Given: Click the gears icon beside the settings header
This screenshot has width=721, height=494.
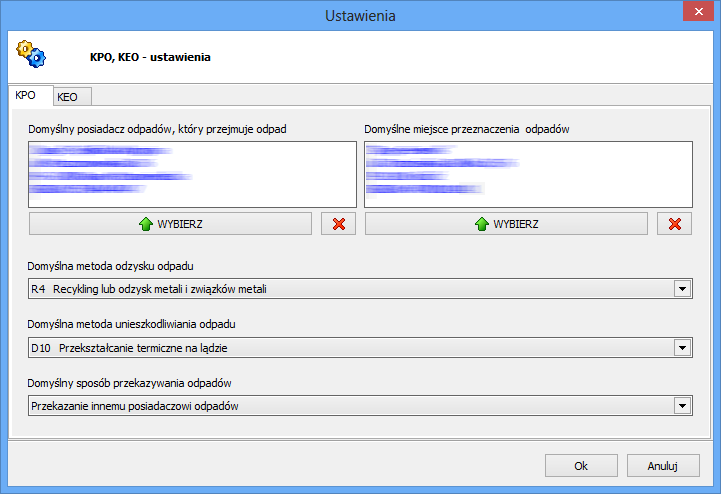Looking at the screenshot, I should [31, 54].
